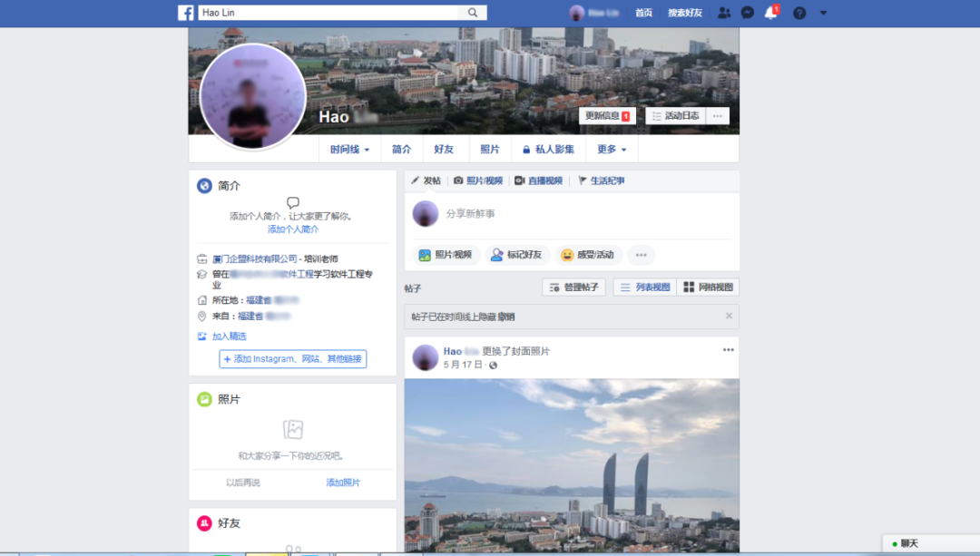Open the 更多 dropdown on profile
980x556 pixels.
[x=612, y=148]
